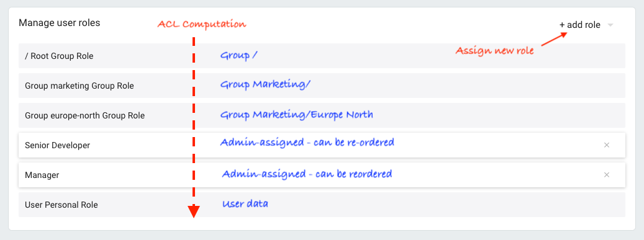Image resolution: width=644 pixels, height=240 pixels.
Task: Click the + add role button
Action: (x=580, y=25)
